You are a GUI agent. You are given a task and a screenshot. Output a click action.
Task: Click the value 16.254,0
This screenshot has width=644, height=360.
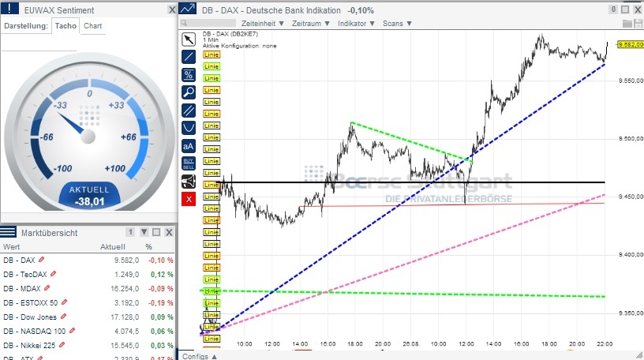[x=125, y=288]
